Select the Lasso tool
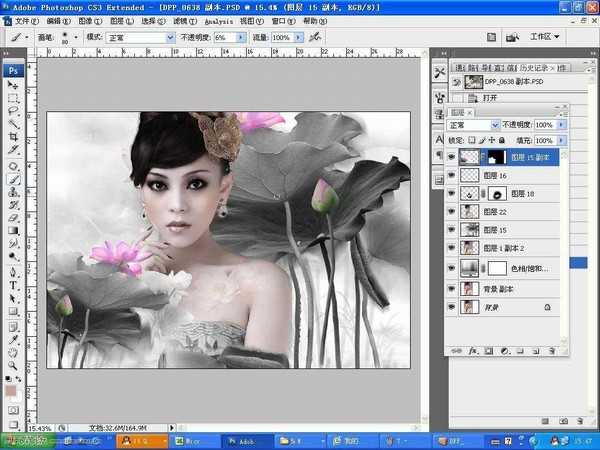 click(13, 111)
